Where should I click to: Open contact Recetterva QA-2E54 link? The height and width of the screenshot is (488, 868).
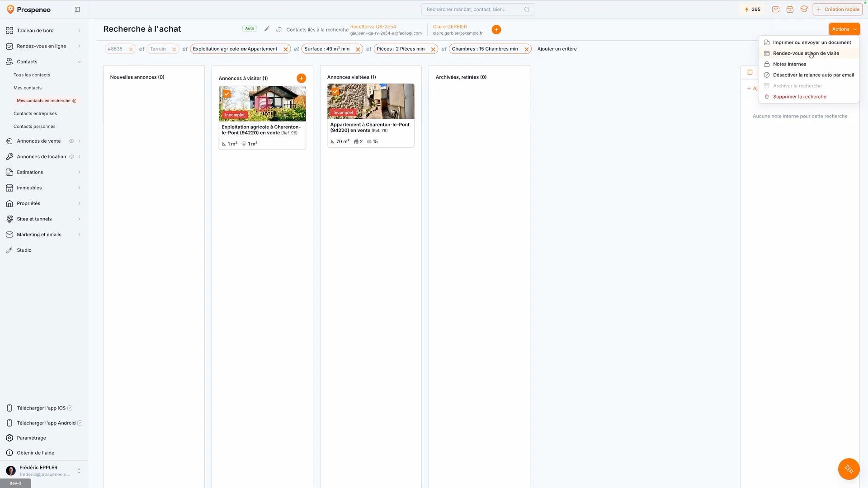373,27
